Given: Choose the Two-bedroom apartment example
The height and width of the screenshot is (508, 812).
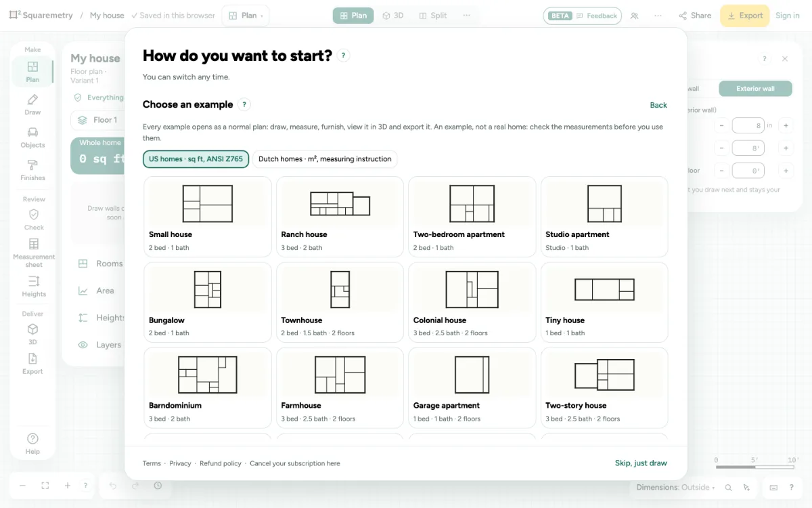Looking at the screenshot, I should pos(472,217).
